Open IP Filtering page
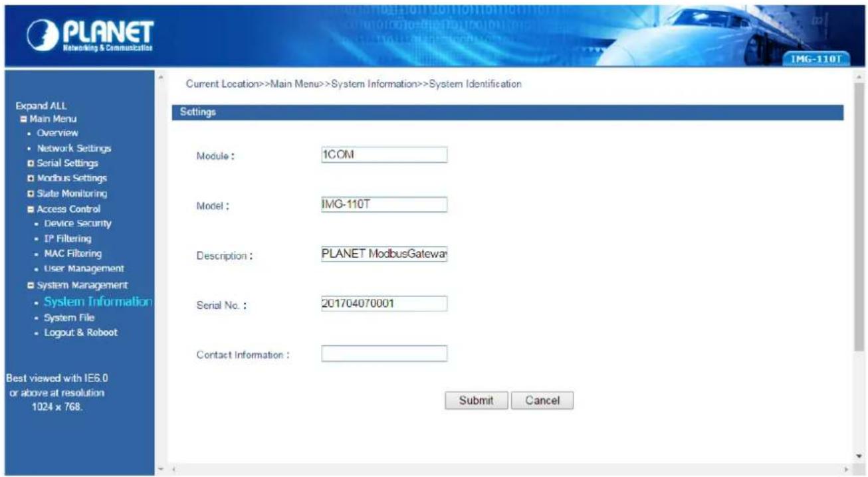This screenshot has height=477, width=868. pyautogui.click(x=67, y=238)
